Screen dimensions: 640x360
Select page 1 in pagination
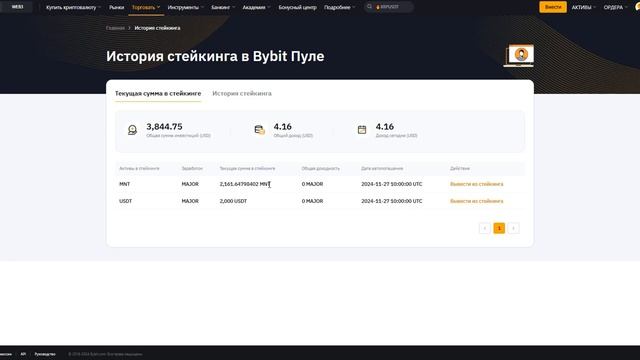pyautogui.click(x=499, y=228)
